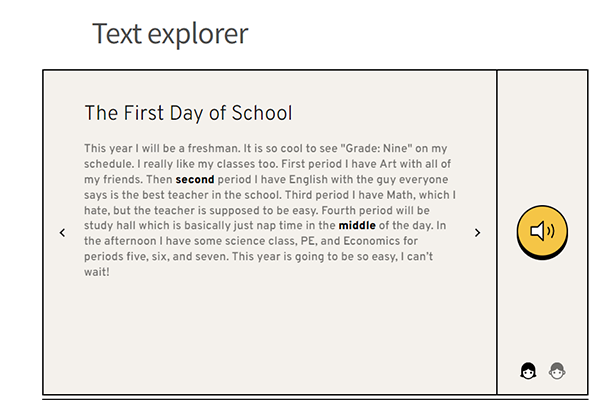
Task: Go to previous text with left arrow
Action: click(x=63, y=232)
